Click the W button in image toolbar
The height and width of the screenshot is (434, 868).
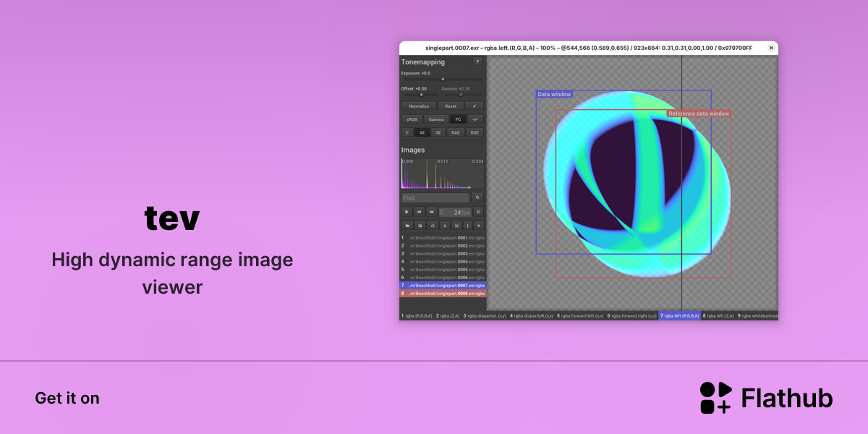[x=456, y=226]
